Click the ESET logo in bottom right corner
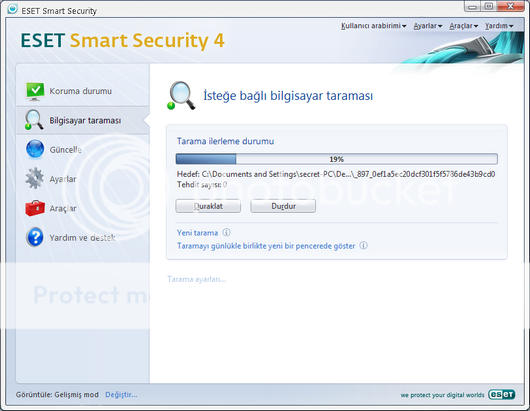The width and height of the screenshot is (530, 411). (x=502, y=394)
